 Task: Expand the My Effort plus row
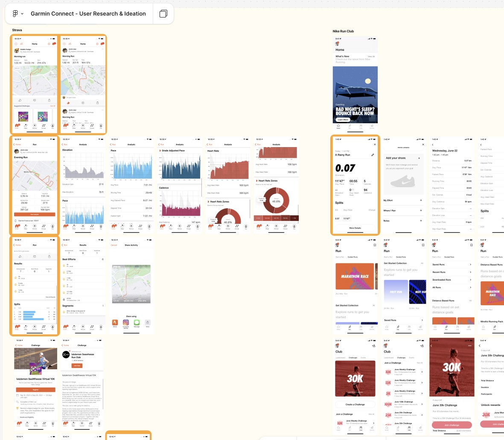pos(403,200)
